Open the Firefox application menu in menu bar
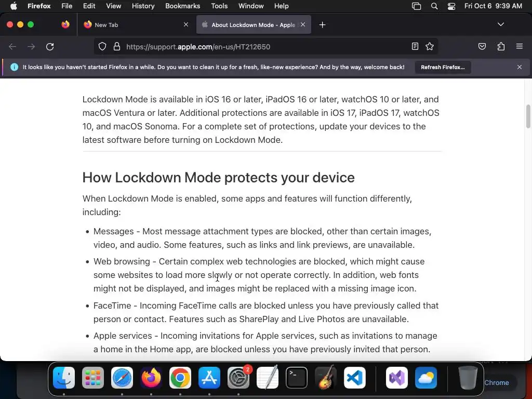The width and height of the screenshot is (532, 399). [39, 6]
